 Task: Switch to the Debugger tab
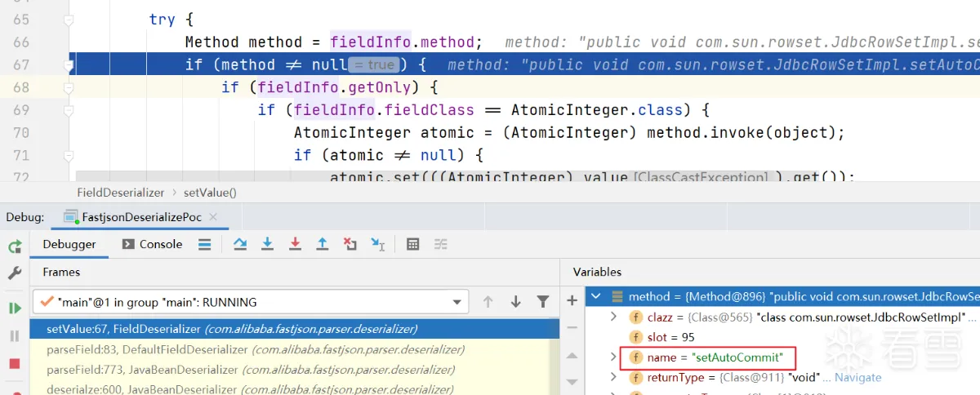click(69, 244)
